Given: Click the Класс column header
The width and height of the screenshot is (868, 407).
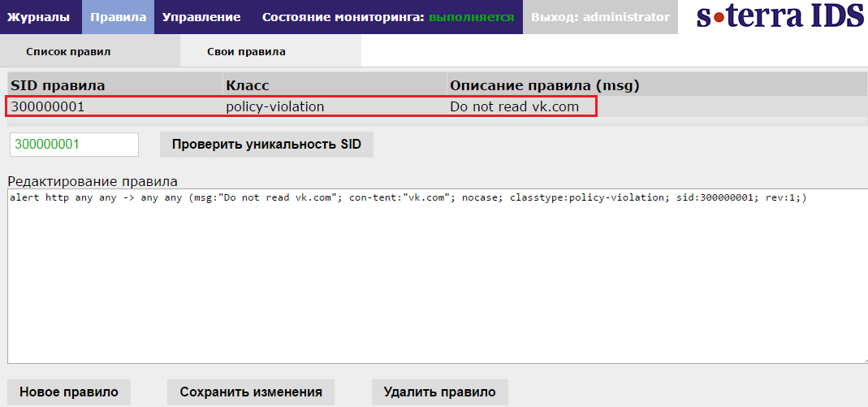Looking at the screenshot, I should point(335,85).
